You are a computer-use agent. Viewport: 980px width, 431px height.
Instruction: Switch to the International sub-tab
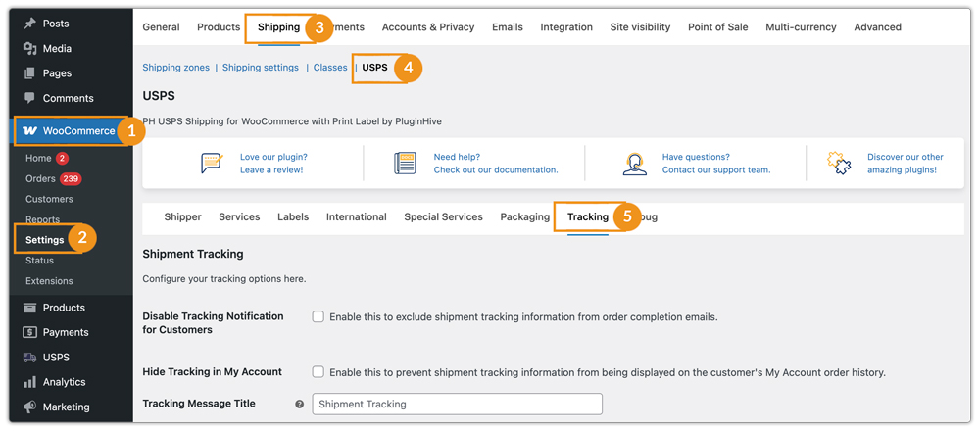pos(357,216)
